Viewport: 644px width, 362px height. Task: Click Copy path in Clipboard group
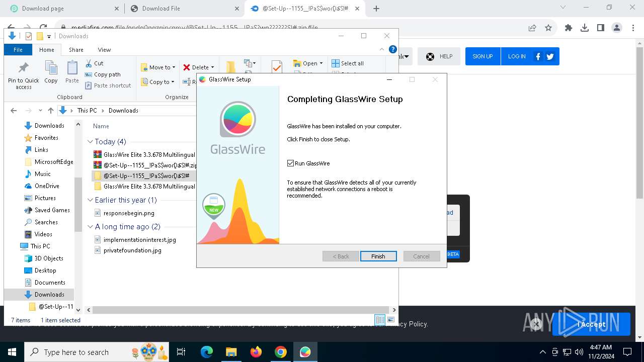point(103,74)
